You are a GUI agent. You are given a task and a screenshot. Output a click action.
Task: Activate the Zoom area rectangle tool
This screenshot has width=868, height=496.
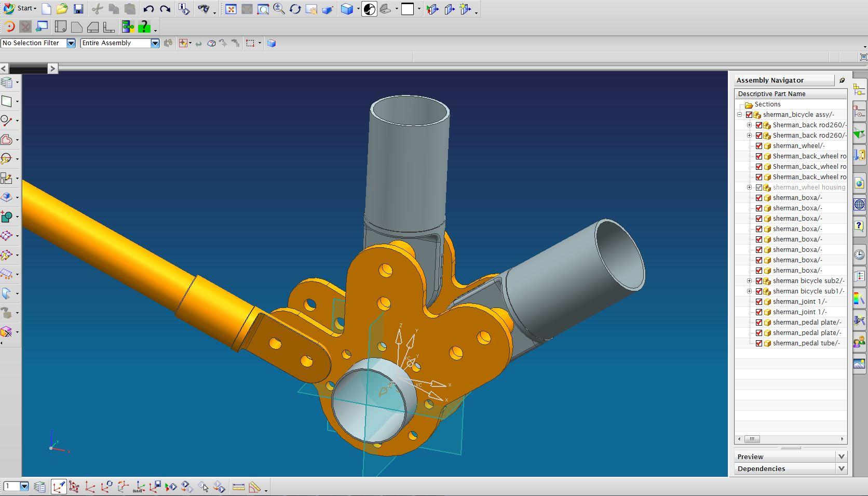tap(263, 9)
